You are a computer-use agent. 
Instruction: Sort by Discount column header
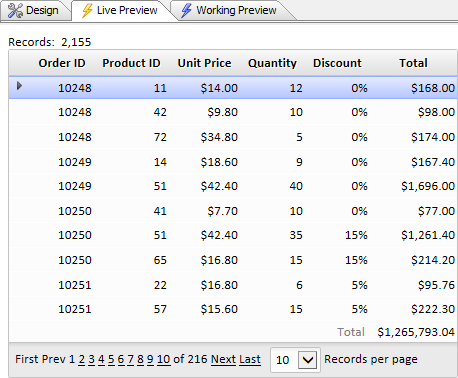click(x=337, y=63)
